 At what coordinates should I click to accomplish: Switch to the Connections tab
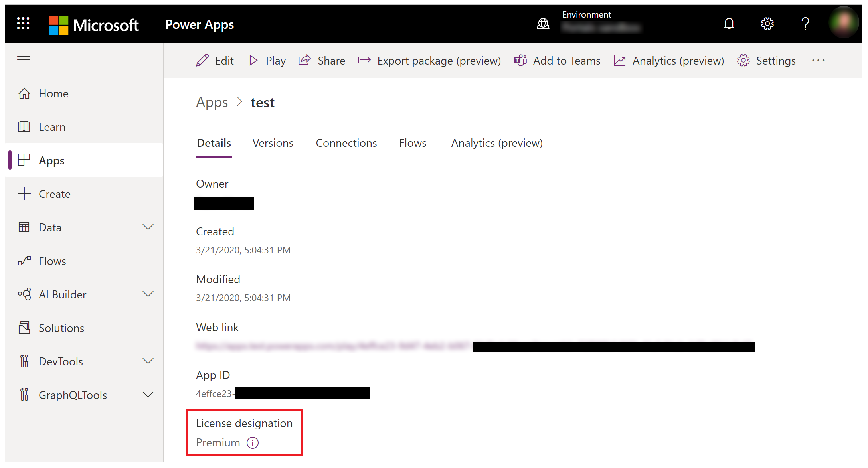point(346,143)
